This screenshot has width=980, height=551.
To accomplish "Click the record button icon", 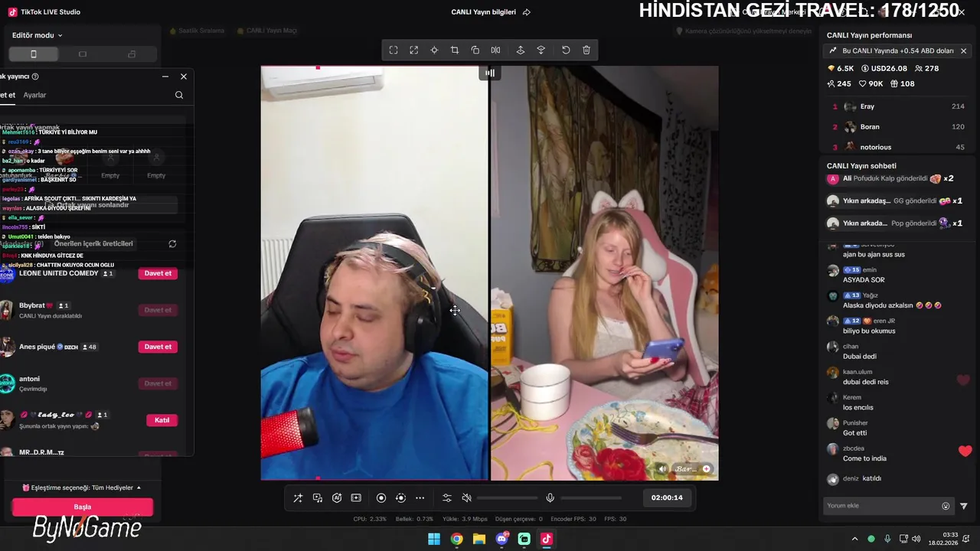I will point(381,497).
